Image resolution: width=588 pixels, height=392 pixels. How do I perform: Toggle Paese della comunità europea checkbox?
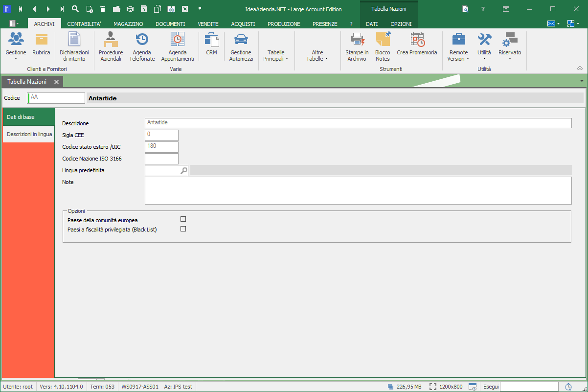(183, 219)
